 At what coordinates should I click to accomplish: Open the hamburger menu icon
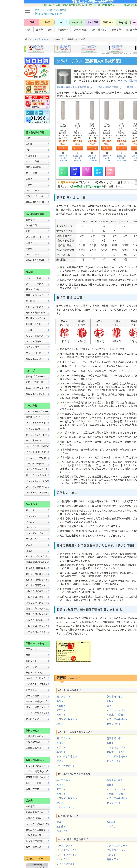tap(28, 12)
